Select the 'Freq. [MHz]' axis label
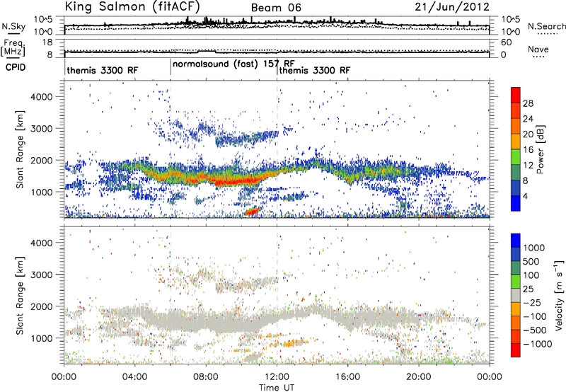The height and width of the screenshot is (392, 566). pos(13,47)
